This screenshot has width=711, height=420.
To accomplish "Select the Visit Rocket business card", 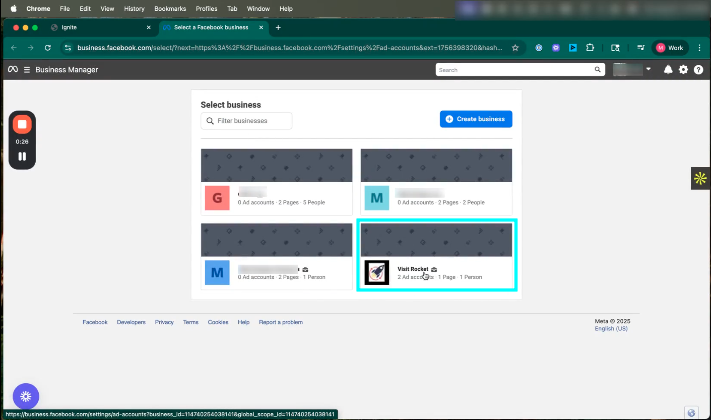I will [436, 257].
